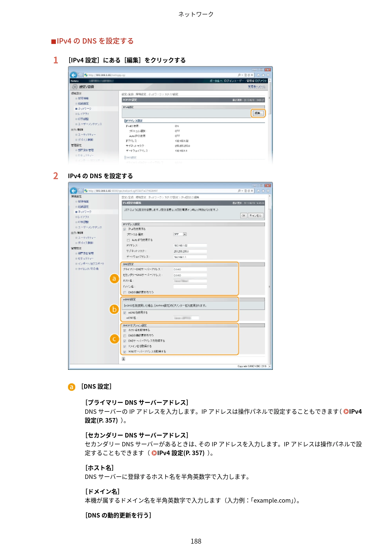This screenshot has width=392, height=555.
Task: Select ユーティリティー in step 1 sidebar
Action: pos(87,135)
